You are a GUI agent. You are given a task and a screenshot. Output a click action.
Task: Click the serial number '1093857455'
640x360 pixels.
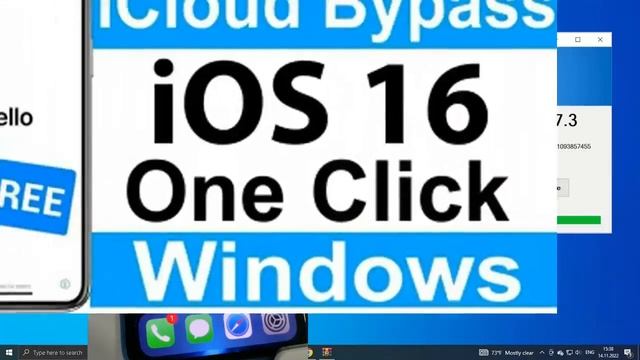[x=574, y=147]
